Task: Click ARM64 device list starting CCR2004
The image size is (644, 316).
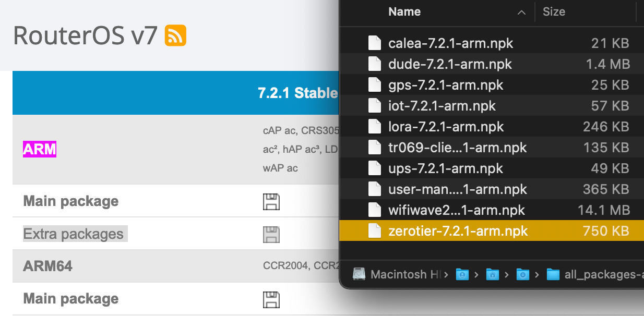Action: (x=301, y=266)
